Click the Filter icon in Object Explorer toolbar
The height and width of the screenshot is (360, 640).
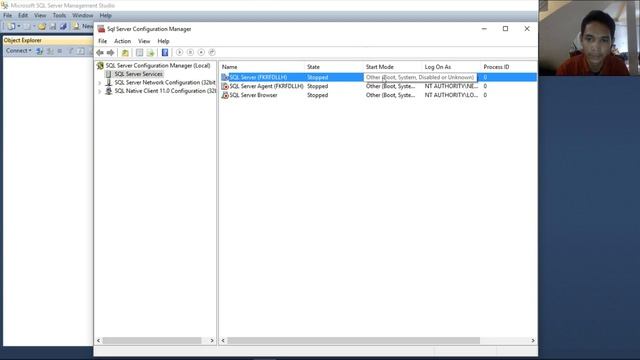tap(71, 51)
